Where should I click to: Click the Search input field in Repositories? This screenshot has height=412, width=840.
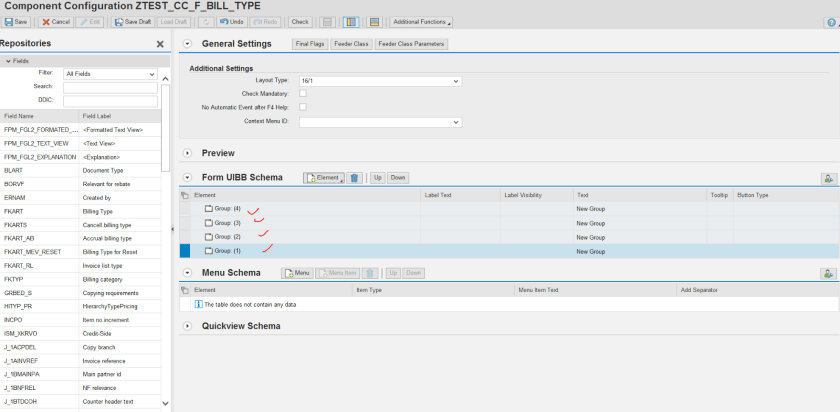109,87
